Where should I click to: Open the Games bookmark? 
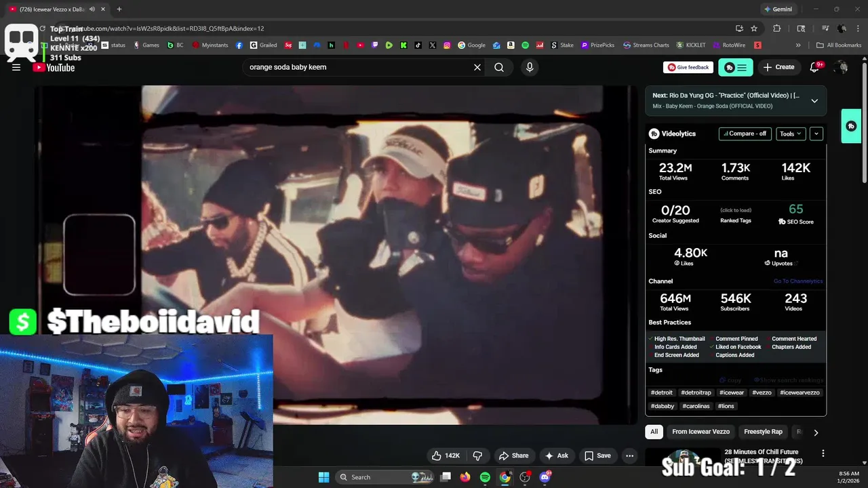(146, 45)
